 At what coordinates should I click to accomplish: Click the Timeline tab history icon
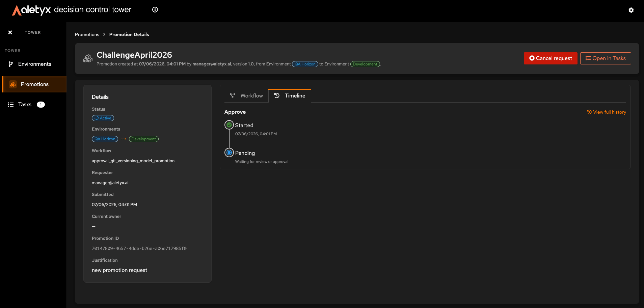click(x=277, y=95)
